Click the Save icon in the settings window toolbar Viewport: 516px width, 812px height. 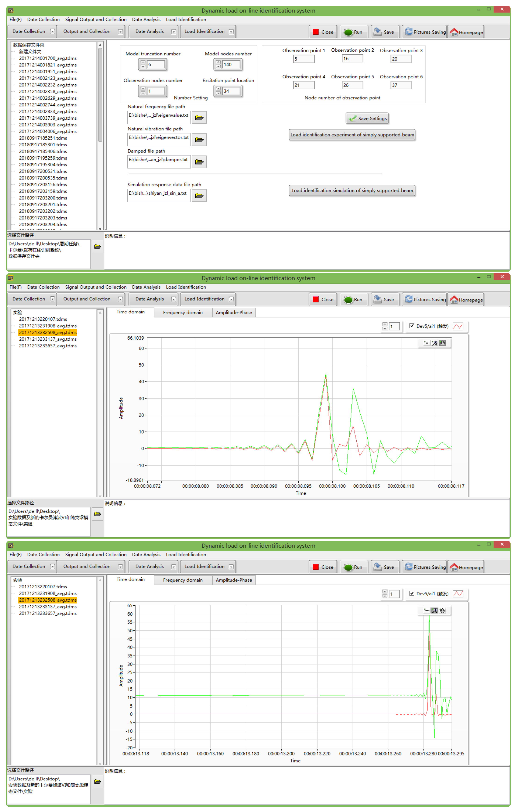click(377, 32)
